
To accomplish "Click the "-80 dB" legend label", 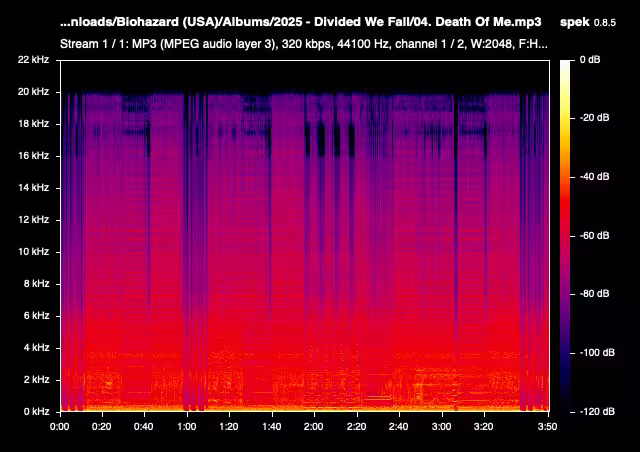I will pyautogui.click(x=594, y=294).
